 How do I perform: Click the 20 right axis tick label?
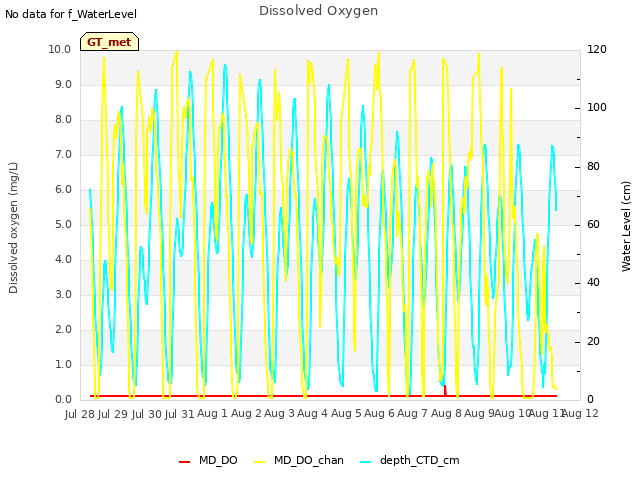coord(593,341)
